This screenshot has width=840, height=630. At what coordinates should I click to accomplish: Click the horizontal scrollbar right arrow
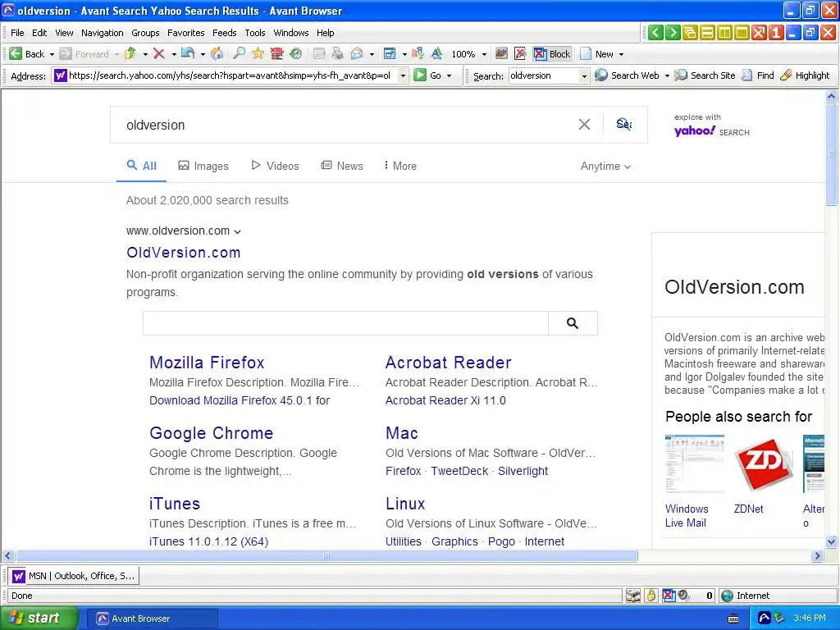click(x=818, y=556)
